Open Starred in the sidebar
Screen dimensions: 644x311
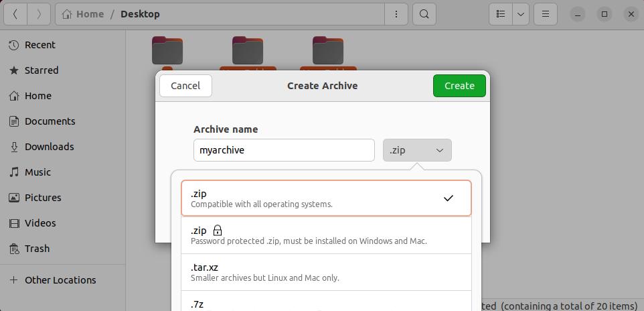pyautogui.click(x=62, y=71)
